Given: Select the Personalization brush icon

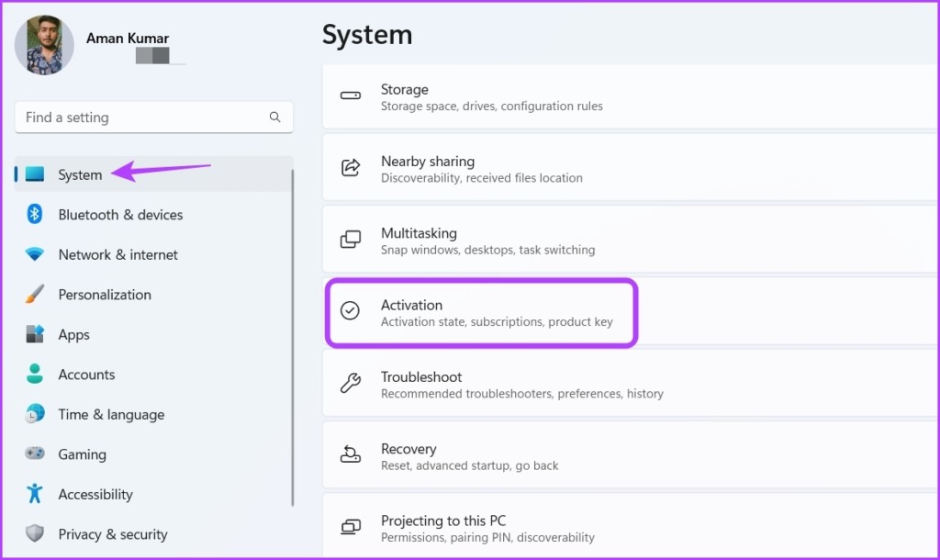Looking at the screenshot, I should (x=34, y=295).
